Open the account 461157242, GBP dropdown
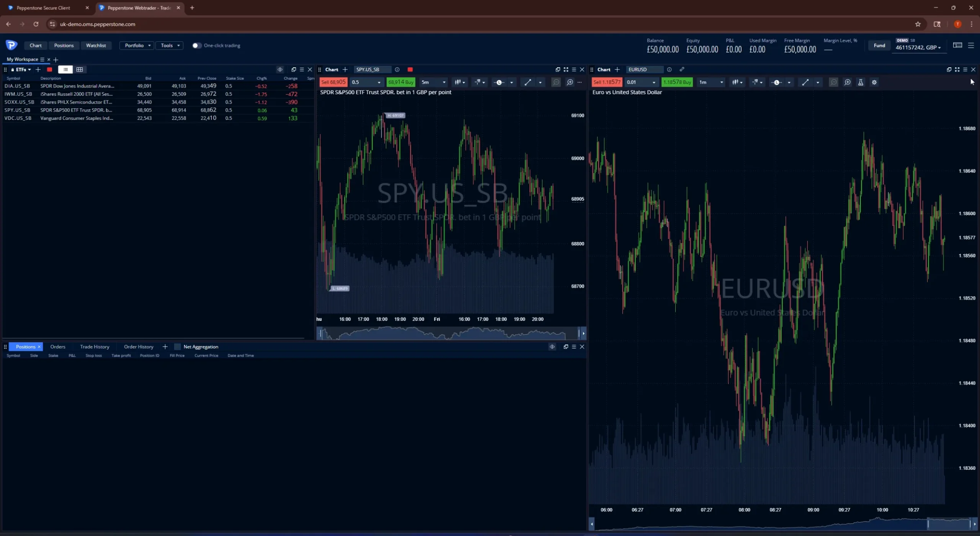 [918, 47]
